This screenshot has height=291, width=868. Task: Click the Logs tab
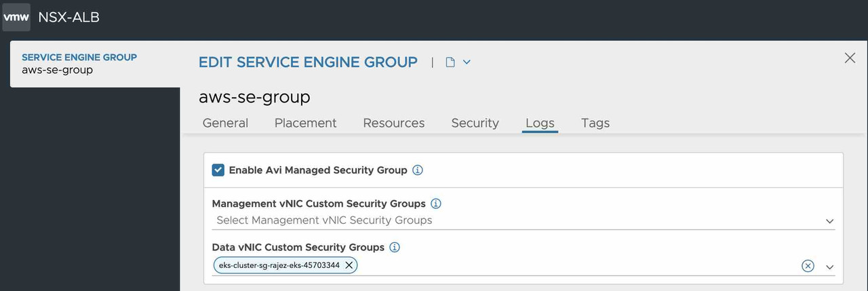point(540,123)
